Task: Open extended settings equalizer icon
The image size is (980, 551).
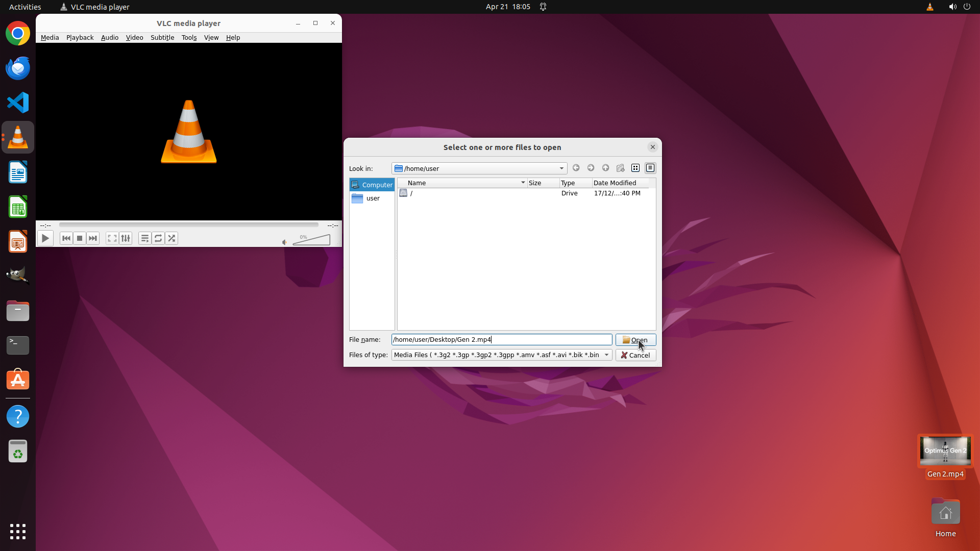Action: pyautogui.click(x=126, y=238)
